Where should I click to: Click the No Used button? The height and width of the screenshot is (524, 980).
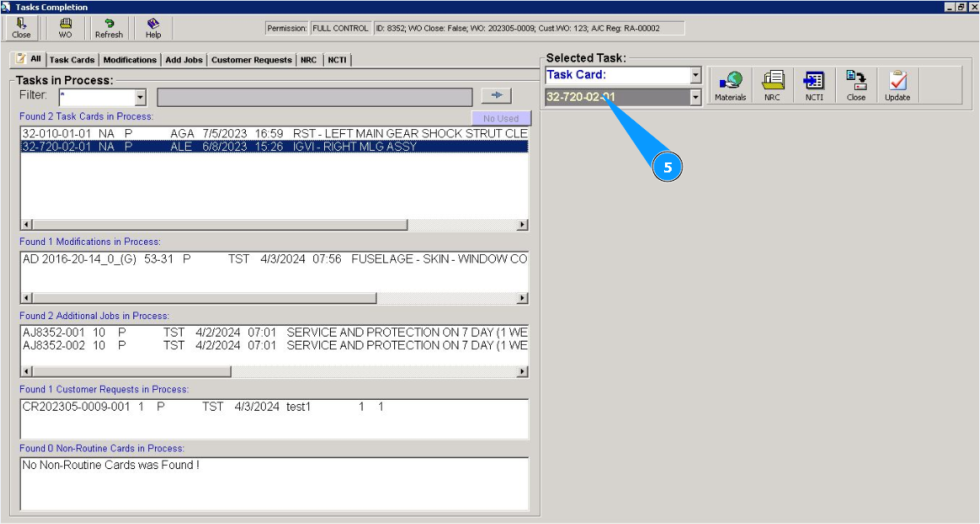[x=501, y=118]
